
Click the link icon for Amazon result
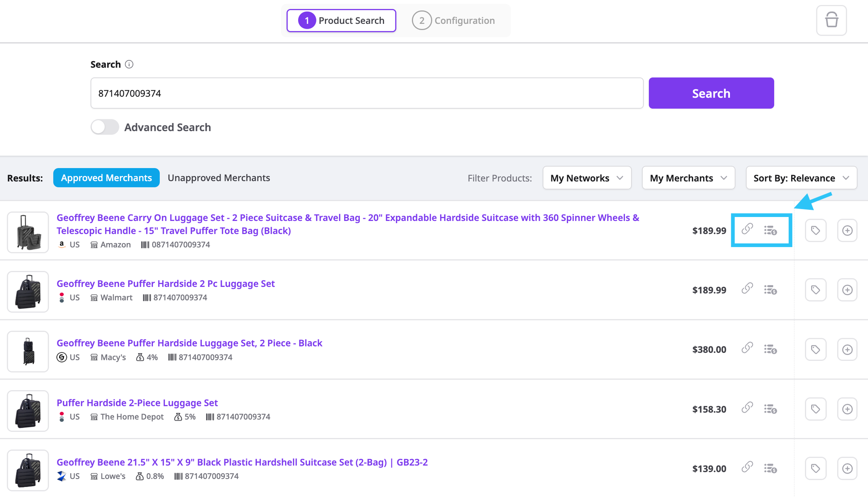click(747, 229)
